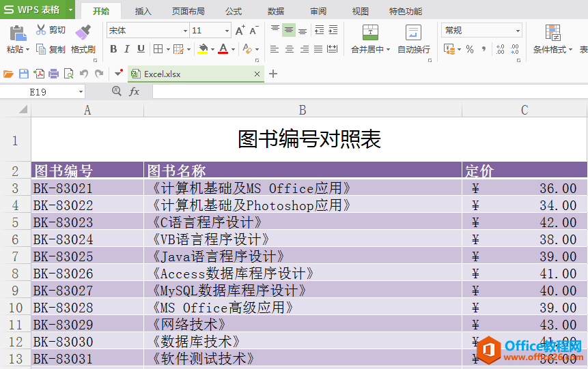Image resolution: width=588 pixels, height=369 pixels.
Task: Decrease decimal places icon
Action: pyautogui.click(x=514, y=49)
